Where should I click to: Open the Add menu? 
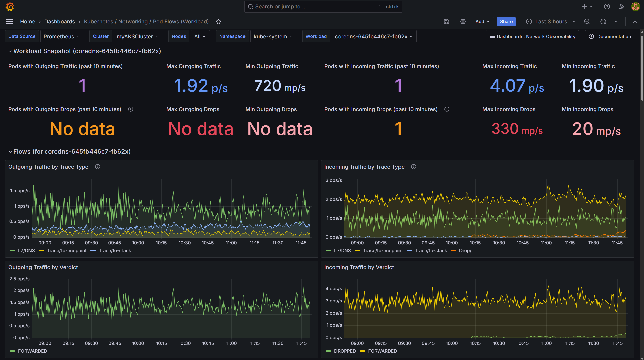pyautogui.click(x=482, y=22)
